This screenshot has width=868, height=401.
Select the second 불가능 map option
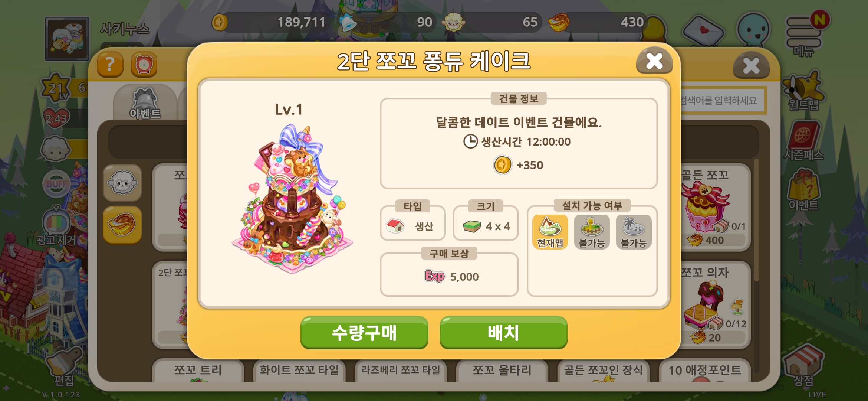coord(592,232)
